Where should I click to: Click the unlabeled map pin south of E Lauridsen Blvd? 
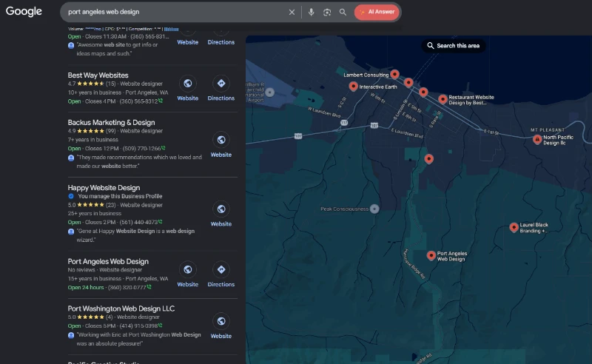point(429,158)
